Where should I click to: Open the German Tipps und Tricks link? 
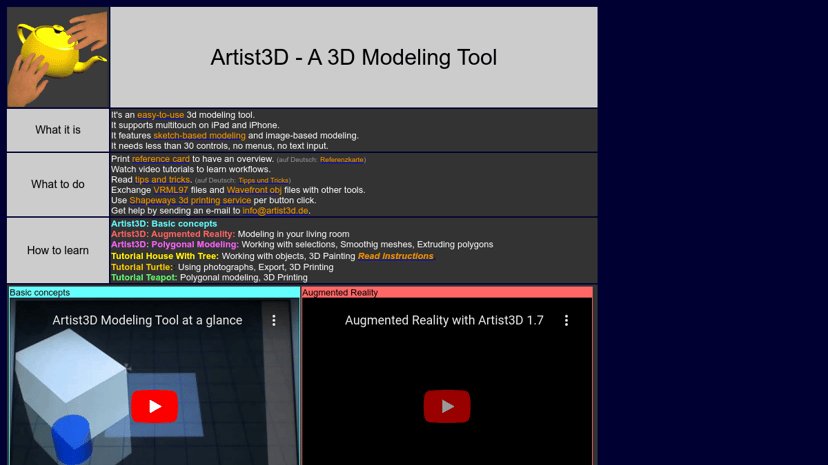pyautogui.click(x=263, y=180)
